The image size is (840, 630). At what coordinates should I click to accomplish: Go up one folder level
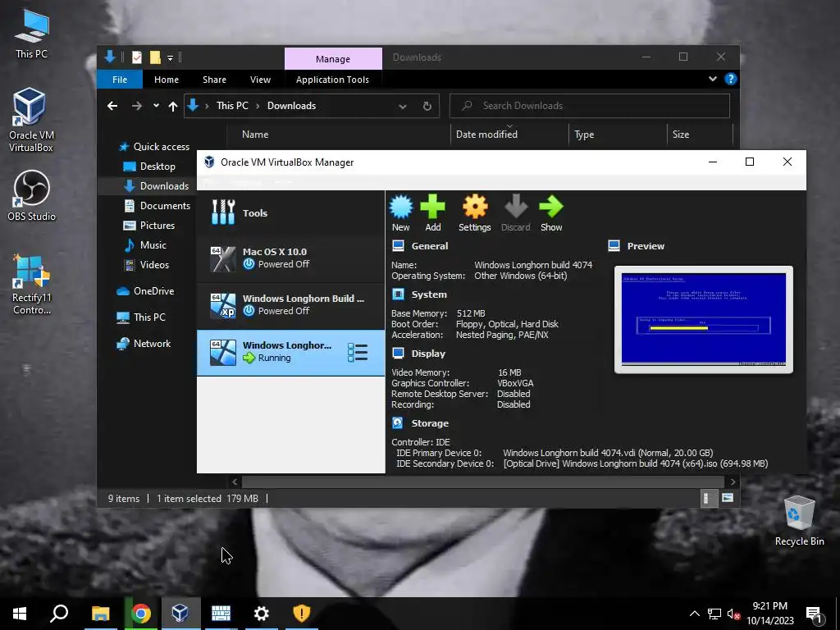(172, 106)
